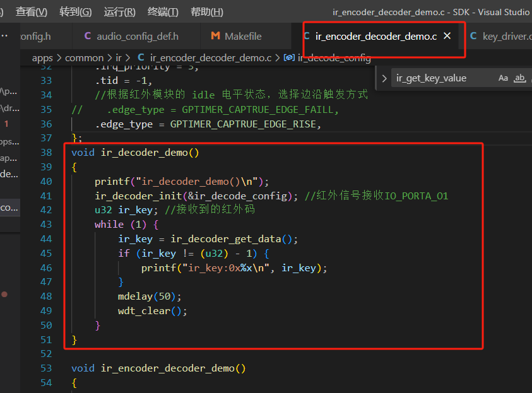This screenshot has height=393, width=532.
Task: Toggle Match Case (Aa) in find box
Action: click(503, 78)
